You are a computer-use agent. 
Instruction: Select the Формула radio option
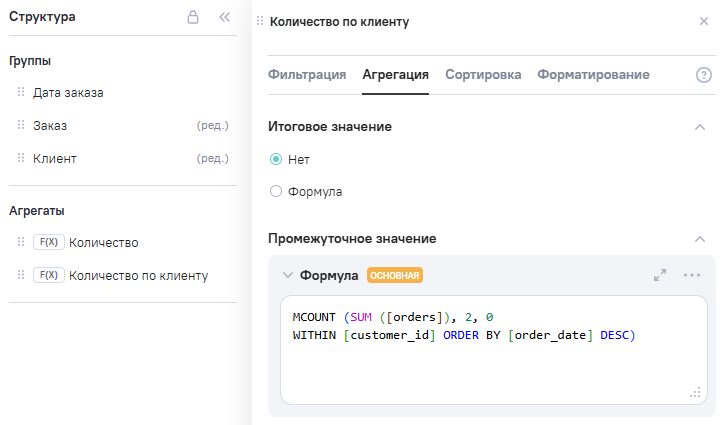[x=276, y=191]
